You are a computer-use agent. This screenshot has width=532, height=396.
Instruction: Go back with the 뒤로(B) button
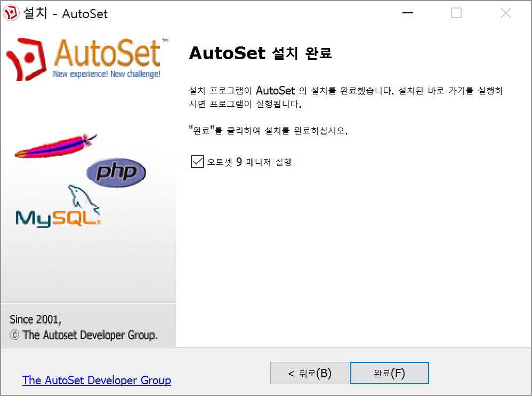(309, 373)
